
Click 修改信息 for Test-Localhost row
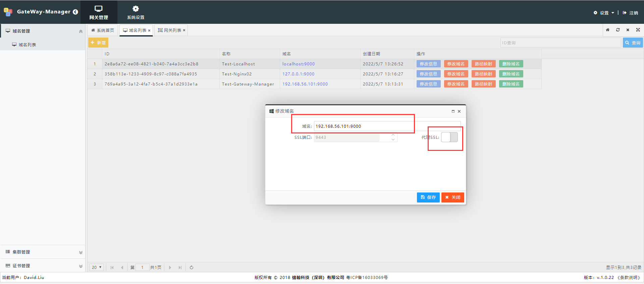[x=428, y=64]
